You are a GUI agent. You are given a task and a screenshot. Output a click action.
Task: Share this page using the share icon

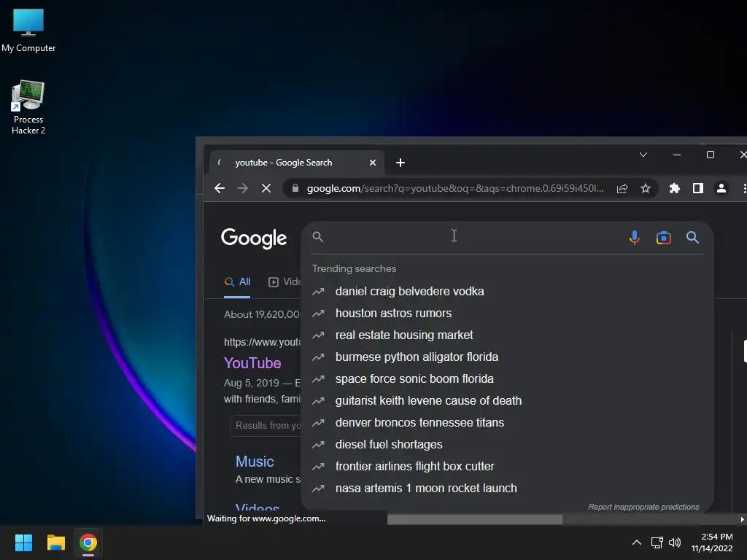(622, 189)
